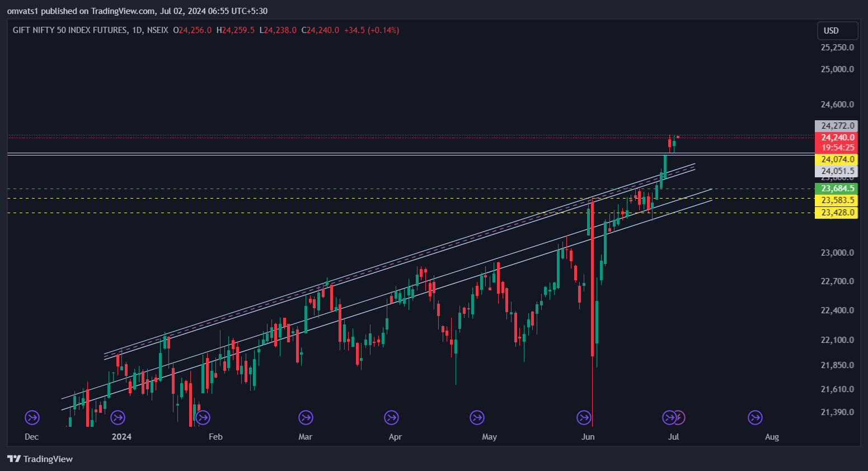868x471 pixels.
Task: Click the 2024 label on the time axis
Action: coord(121,437)
